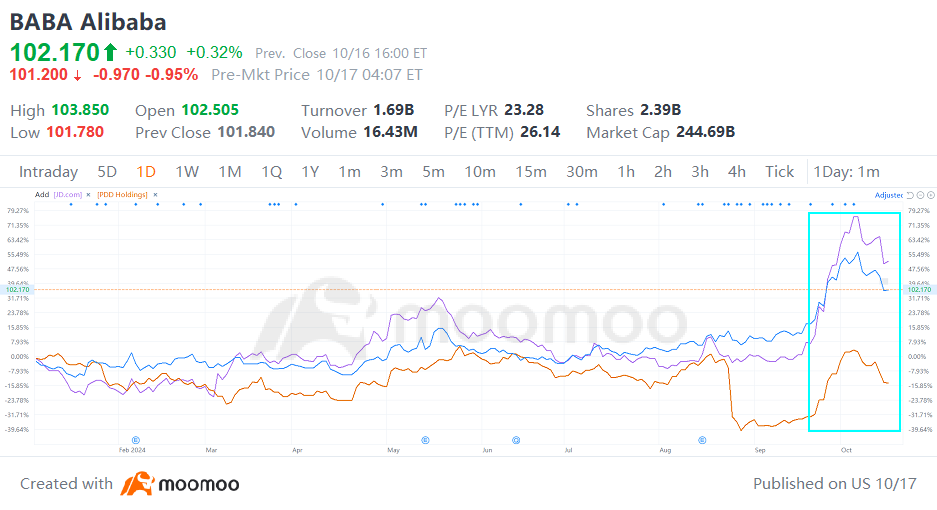Select the 30m interval tab
Screen dimensions: 937x510
pyautogui.click(x=582, y=172)
